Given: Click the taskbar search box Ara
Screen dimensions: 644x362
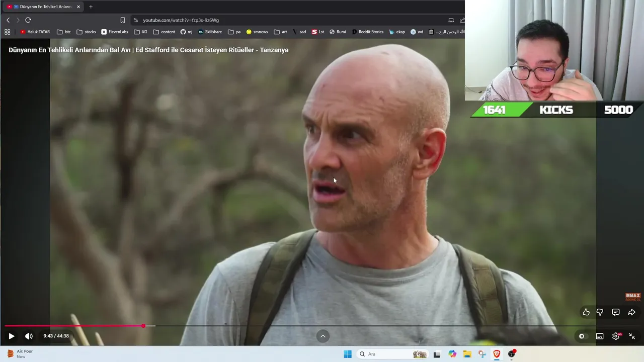Looking at the screenshot, I should (392, 354).
